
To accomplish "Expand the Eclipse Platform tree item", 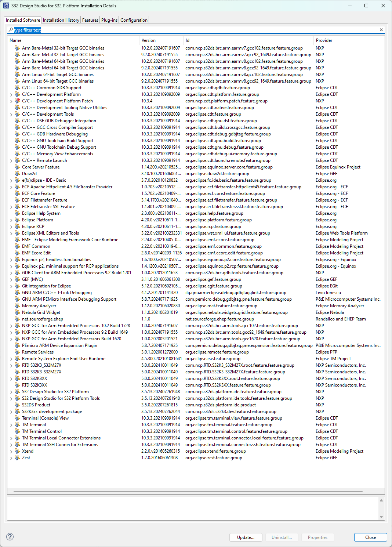I will (x=11, y=220).
